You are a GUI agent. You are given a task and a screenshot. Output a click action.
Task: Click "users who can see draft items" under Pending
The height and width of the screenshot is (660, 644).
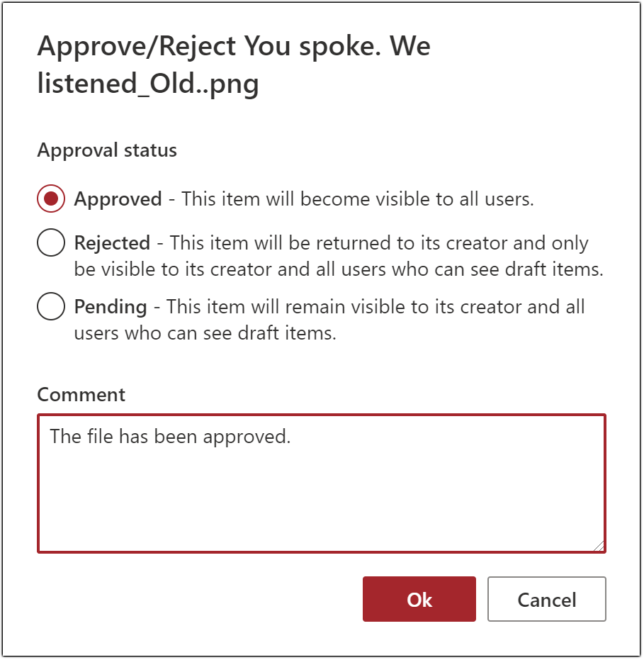click(205, 332)
